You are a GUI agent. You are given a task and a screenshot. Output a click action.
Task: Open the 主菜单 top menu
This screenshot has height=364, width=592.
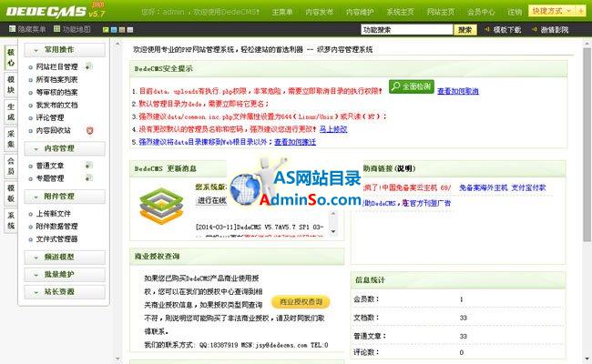282,12
